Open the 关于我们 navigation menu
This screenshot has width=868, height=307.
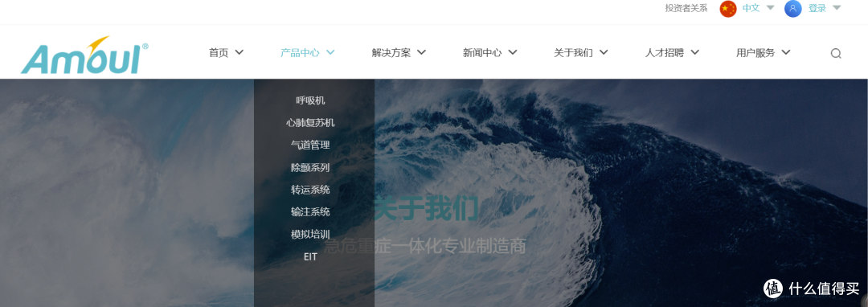pyautogui.click(x=574, y=53)
